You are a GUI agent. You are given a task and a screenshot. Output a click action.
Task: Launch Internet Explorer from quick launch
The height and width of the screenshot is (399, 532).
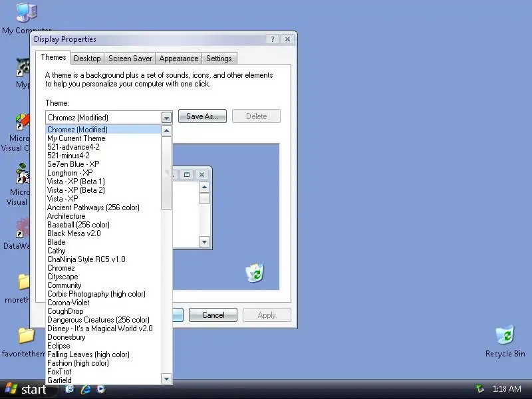86,389
